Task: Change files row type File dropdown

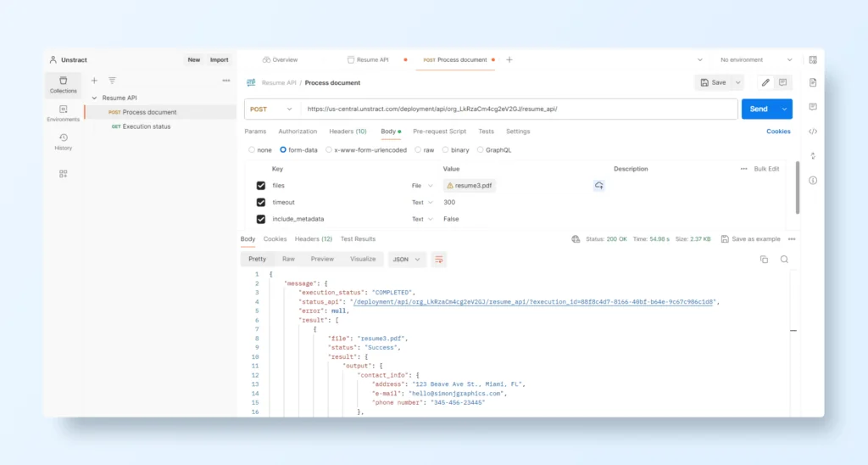Action: pyautogui.click(x=422, y=186)
